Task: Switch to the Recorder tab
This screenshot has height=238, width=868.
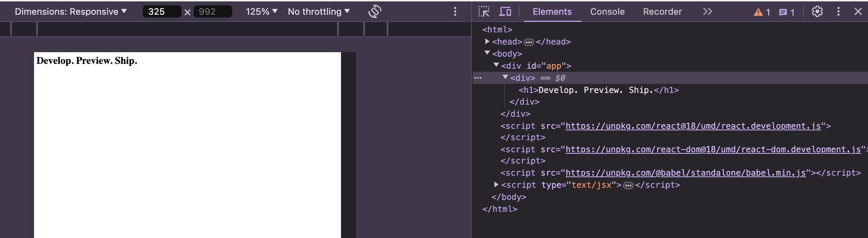Action: [662, 12]
